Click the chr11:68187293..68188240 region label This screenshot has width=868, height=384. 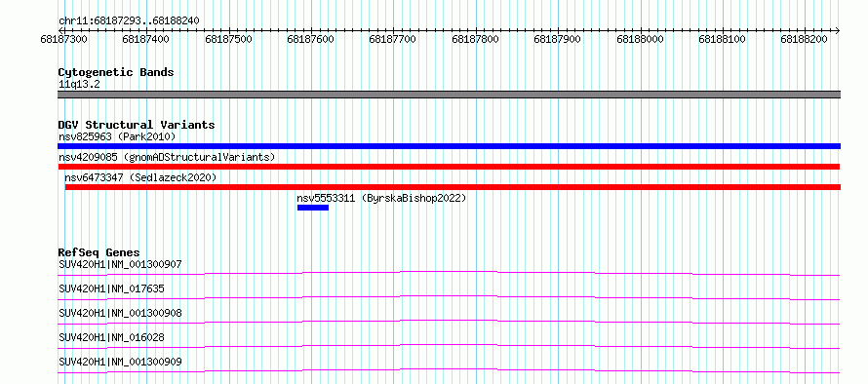[x=129, y=20]
